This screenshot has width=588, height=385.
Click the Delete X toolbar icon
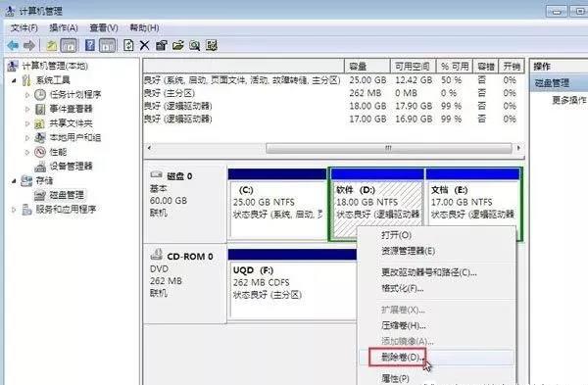click(x=144, y=46)
